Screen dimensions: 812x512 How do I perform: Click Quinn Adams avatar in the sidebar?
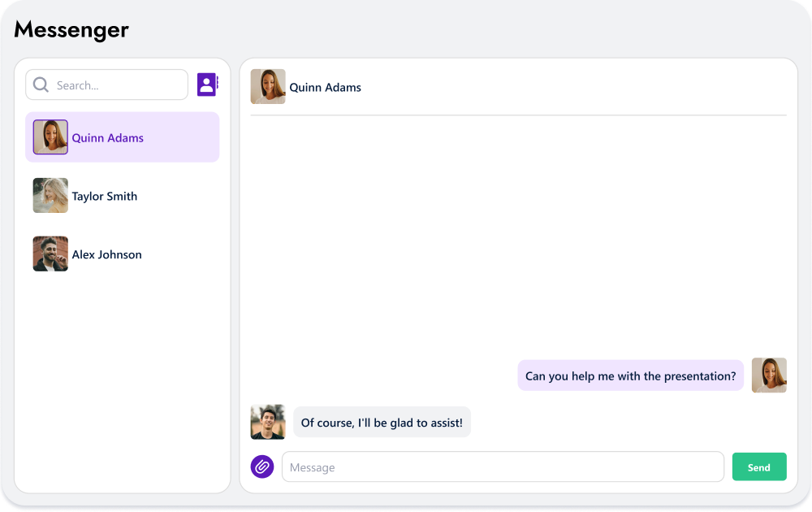point(50,137)
